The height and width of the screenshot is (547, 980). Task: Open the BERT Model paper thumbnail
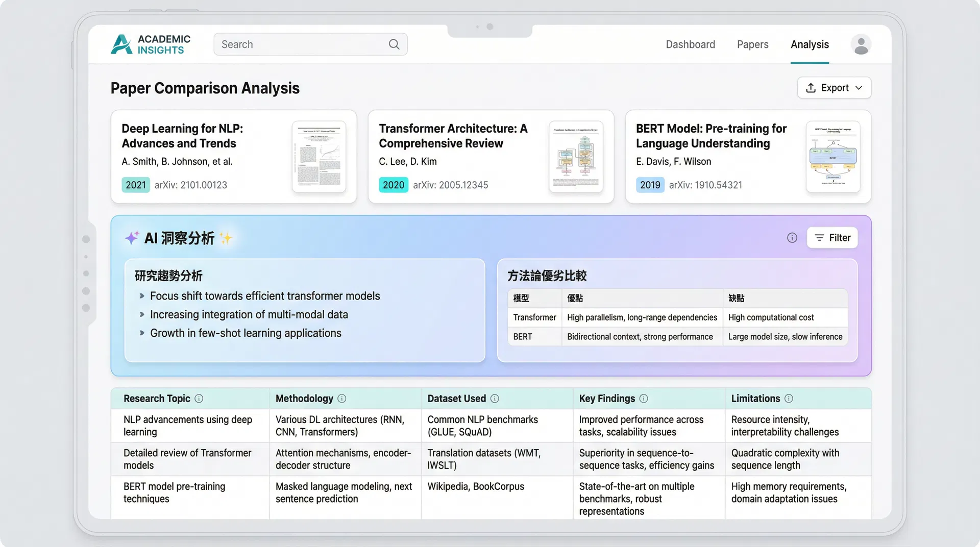click(832, 157)
